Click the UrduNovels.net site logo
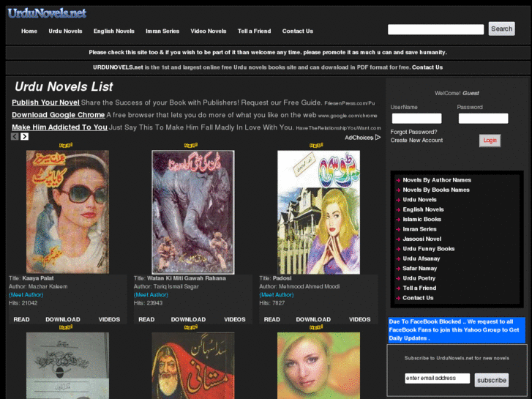 click(x=47, y=13)
